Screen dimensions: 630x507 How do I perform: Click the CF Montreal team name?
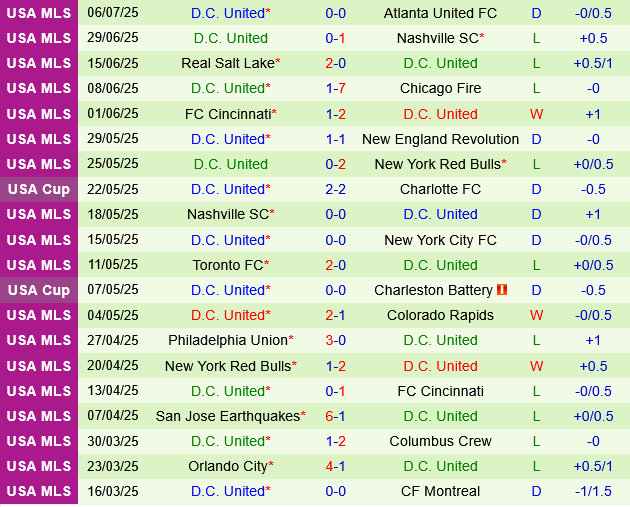tap(440, 491)
